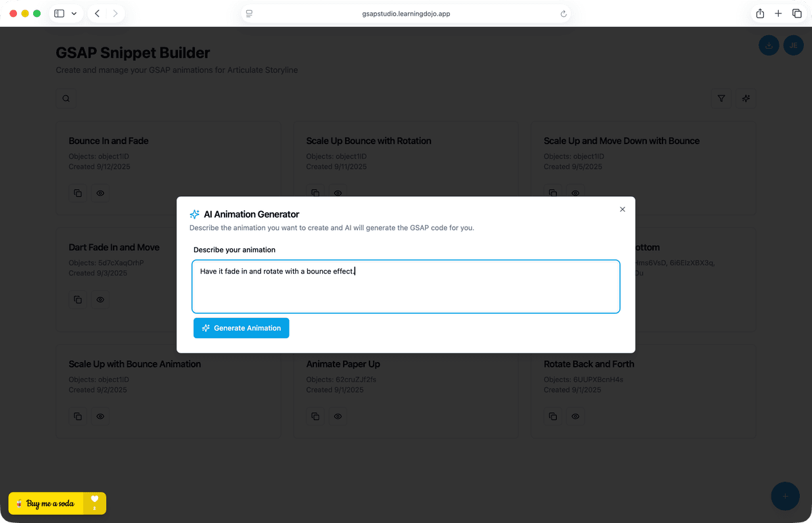Click the floating add snippet plus button
This screenshot has height=523, width=812.
point(785,496)
